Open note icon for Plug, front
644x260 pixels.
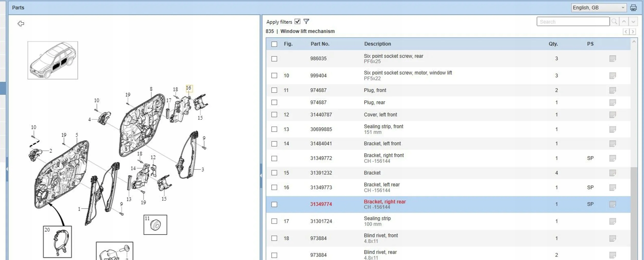(613, 90)
